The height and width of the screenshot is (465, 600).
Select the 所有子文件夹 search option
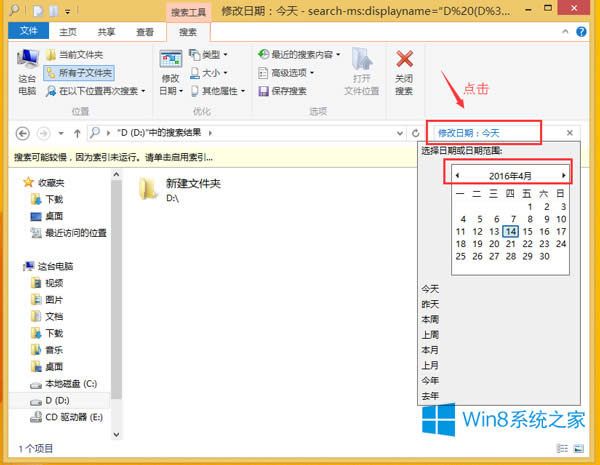84,72
